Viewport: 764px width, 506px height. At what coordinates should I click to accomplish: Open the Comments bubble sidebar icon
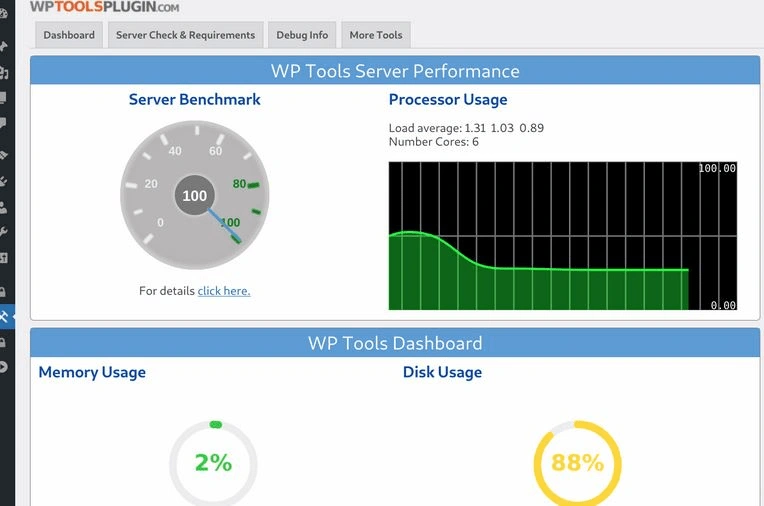pos(4,124)
